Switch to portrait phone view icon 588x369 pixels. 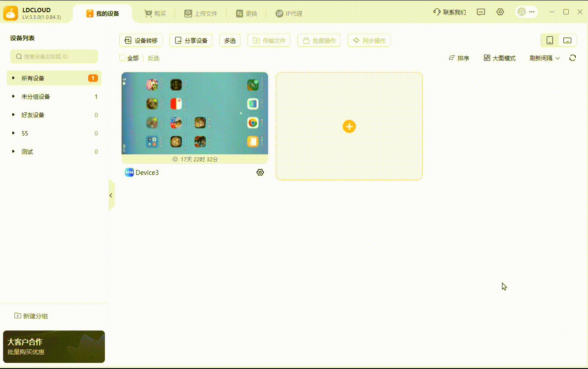(x=550, y=40)
